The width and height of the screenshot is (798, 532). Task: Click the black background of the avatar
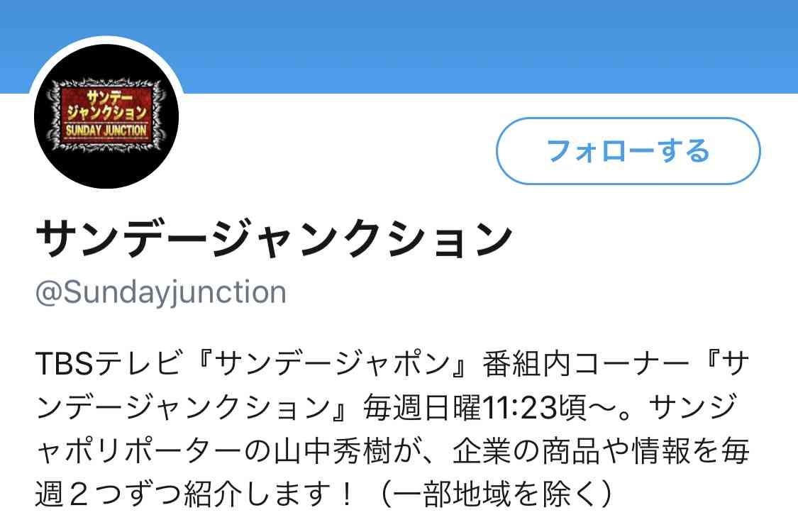pyautogui.click(x=106, y=170)
